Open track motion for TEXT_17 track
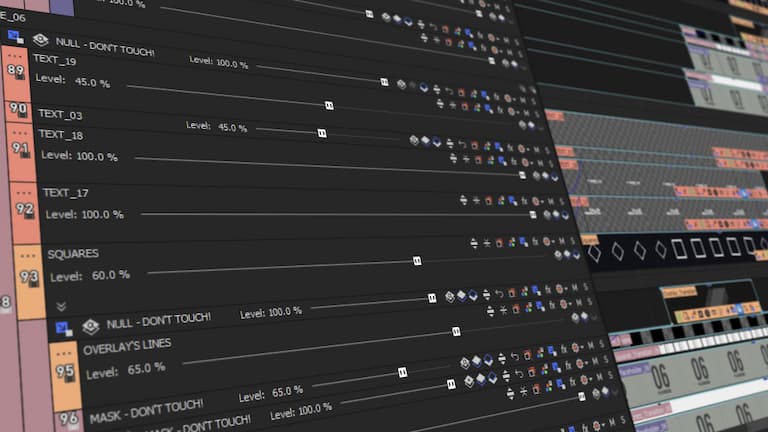 pos(488,201)
